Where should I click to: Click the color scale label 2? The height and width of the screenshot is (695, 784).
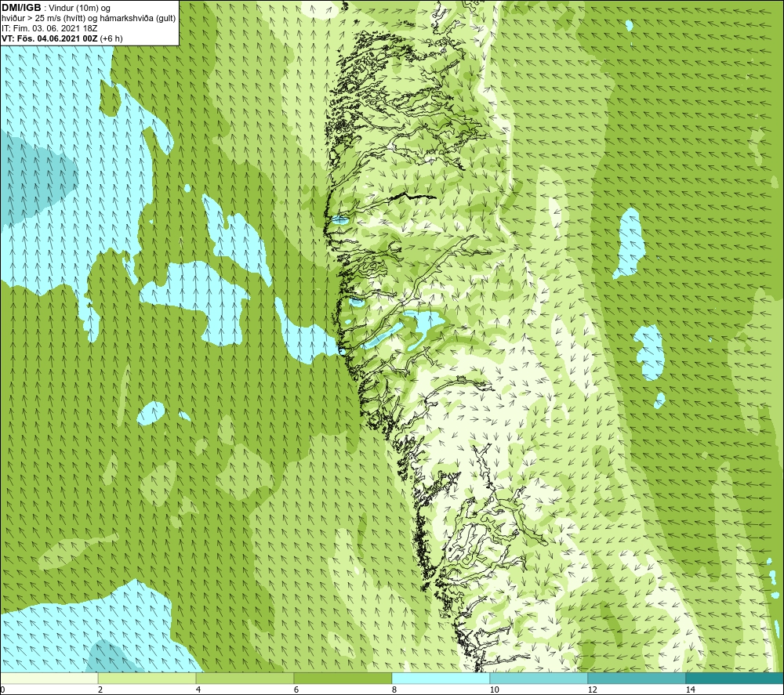click(100, 690)
